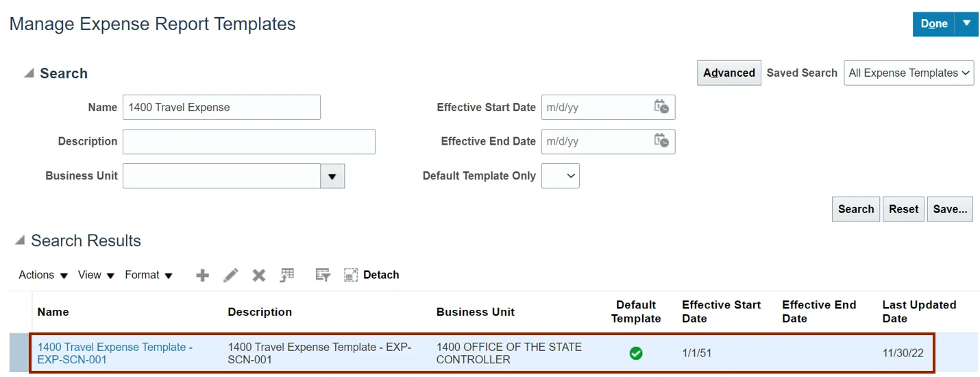
Task: Click the Delete (X) icon in toolbar
Action: point(258,275)
